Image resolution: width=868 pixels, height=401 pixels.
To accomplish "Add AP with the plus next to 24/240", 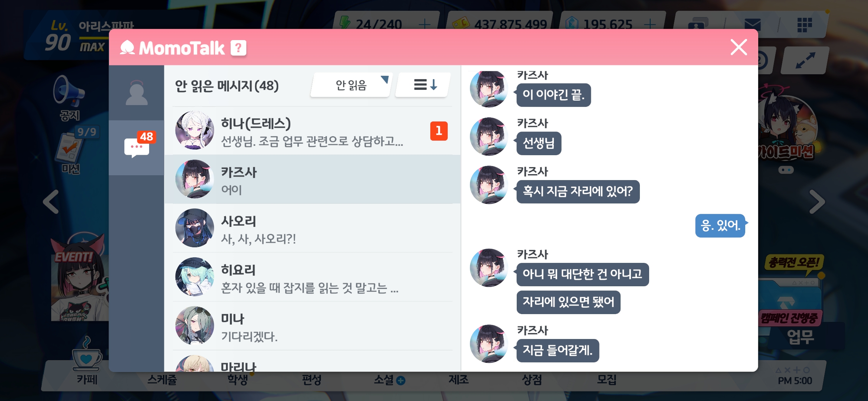I will (424, 25).
